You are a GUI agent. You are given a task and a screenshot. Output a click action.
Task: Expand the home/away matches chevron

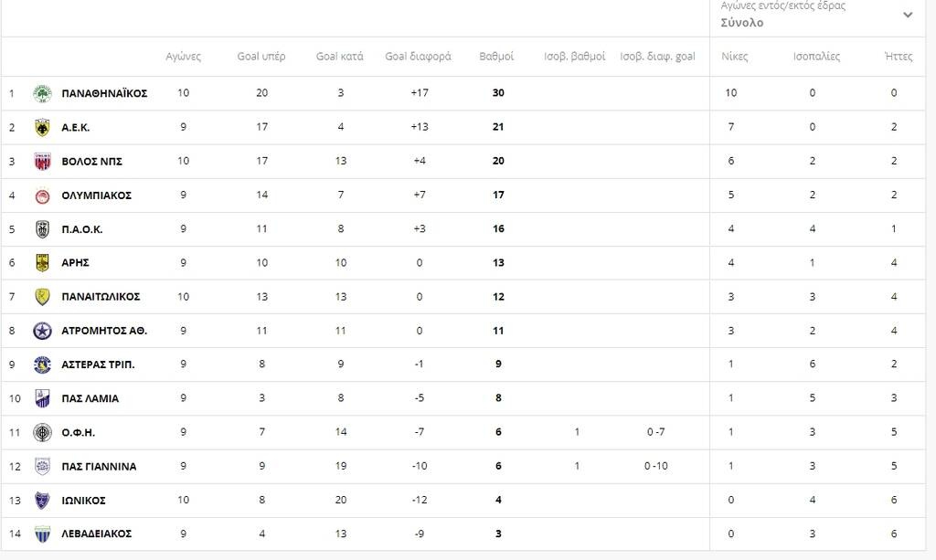pos(908,15)
